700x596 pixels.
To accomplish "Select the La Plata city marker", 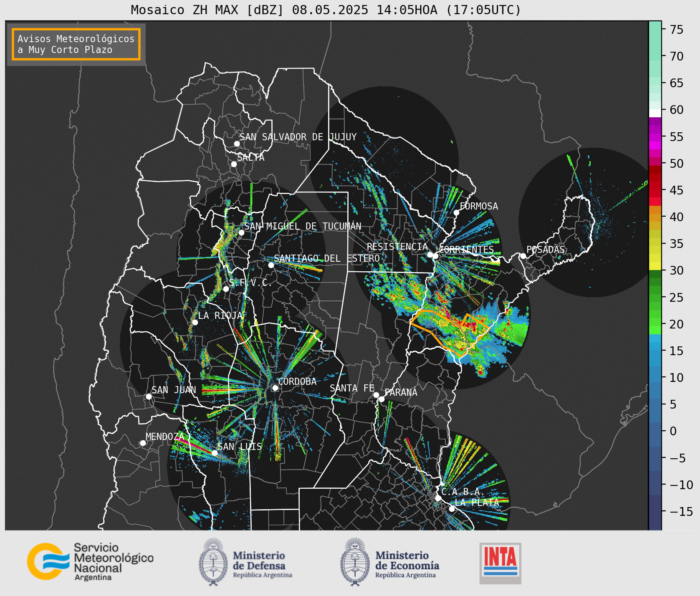I will coord(452,508).
